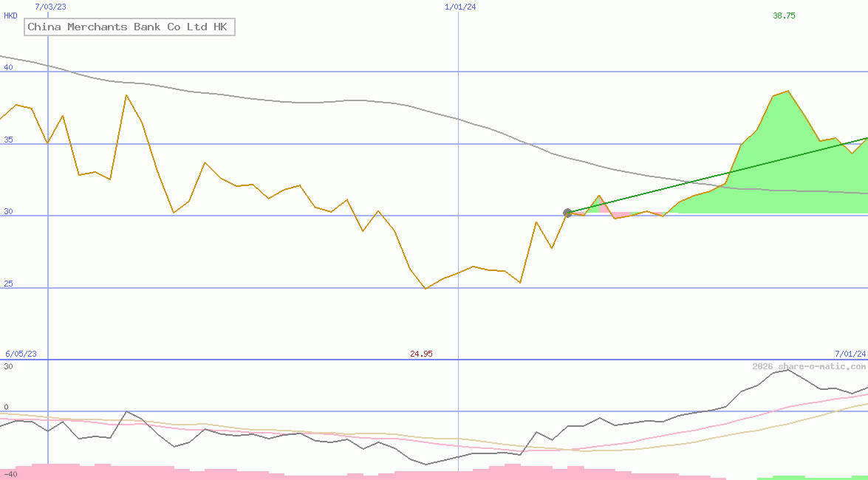Click the indicator panel 30 axis label
Screen dimensions: 868x480
pos(8,366)
